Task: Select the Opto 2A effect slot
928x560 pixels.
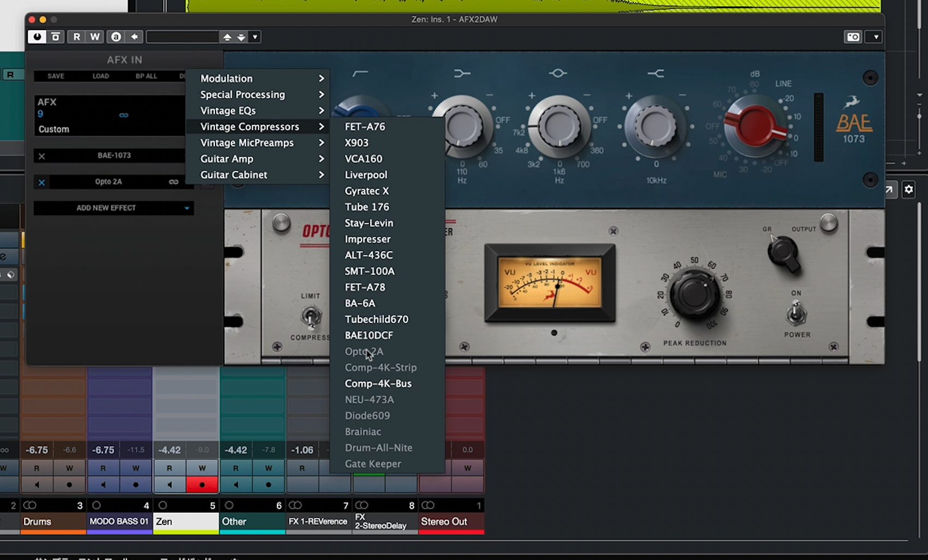Action: pyautogui.click(x=109, y=182)
